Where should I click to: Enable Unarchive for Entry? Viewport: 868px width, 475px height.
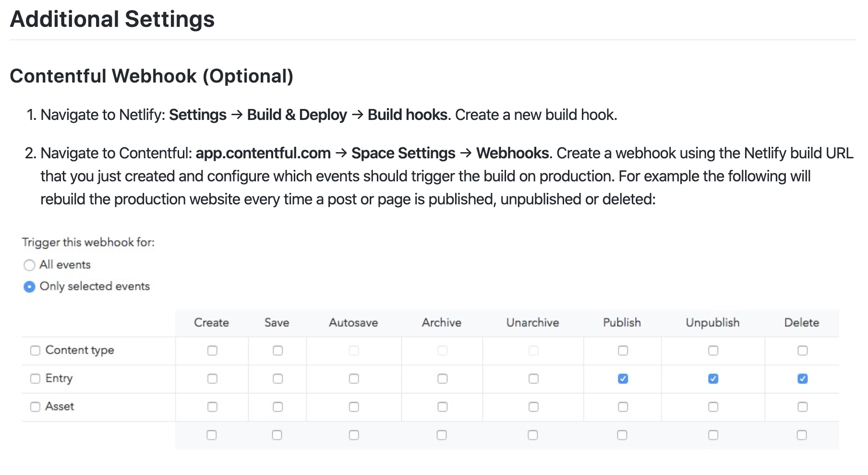click(x=532, y=379)
